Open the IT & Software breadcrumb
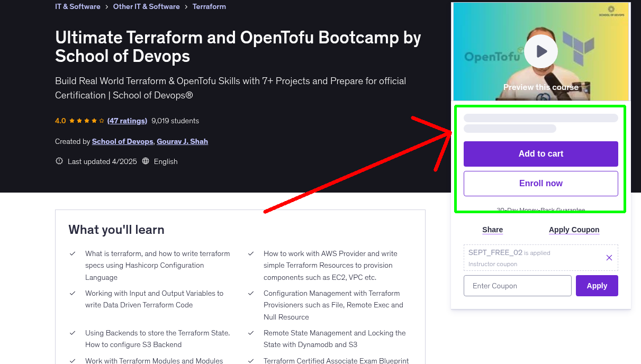This screenshot has width=641, height=364. click(78, 6)
